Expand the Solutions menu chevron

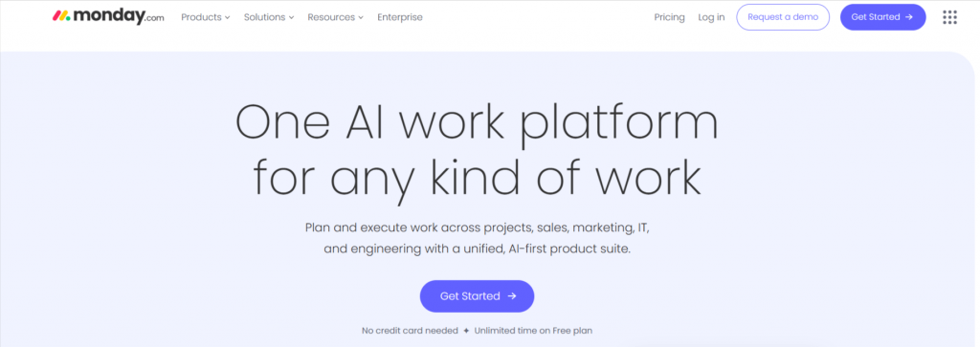pos(291,17)
